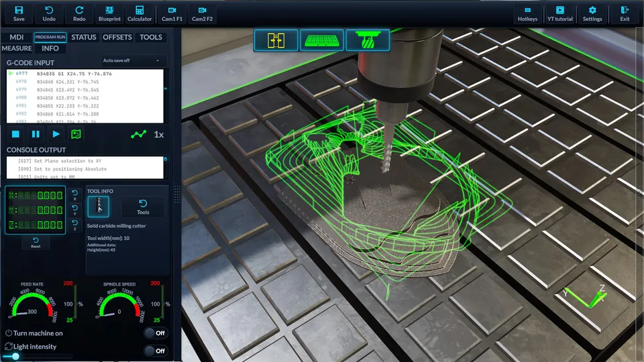Screen dimensions: 644x362
Task: Reset the Z axis coordinate
Action: [x=74, y=225]
